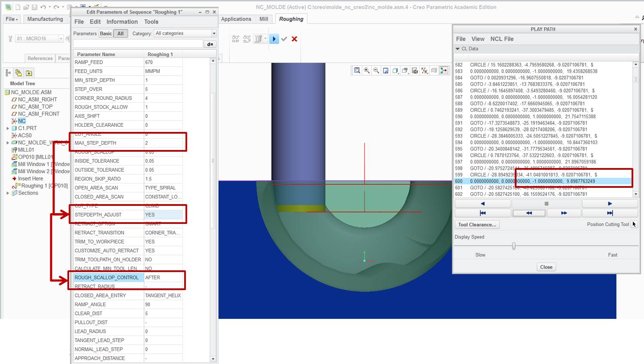Play the tool path forward
Image resolution: width=644 pixels, height=364 pixels.
610,204
